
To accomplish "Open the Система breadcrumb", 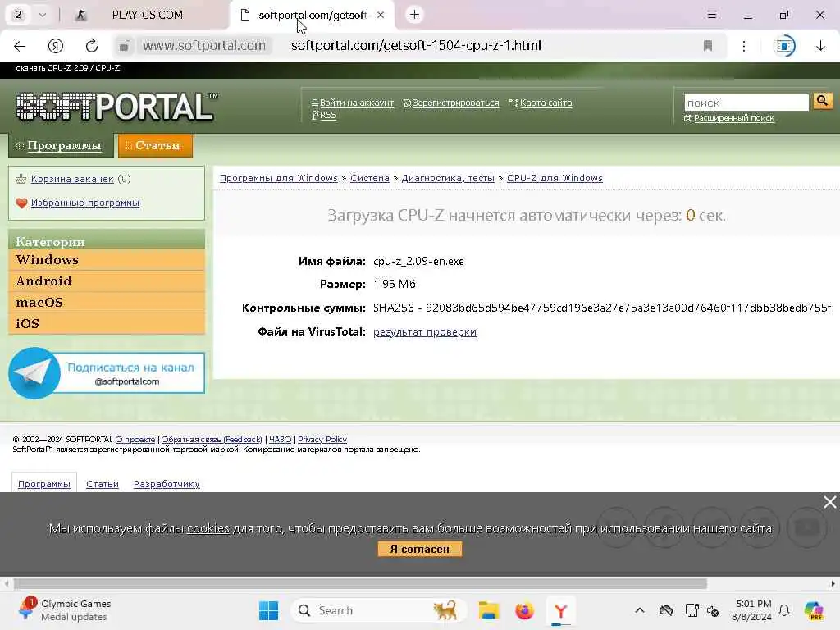I will click(370, 178).
